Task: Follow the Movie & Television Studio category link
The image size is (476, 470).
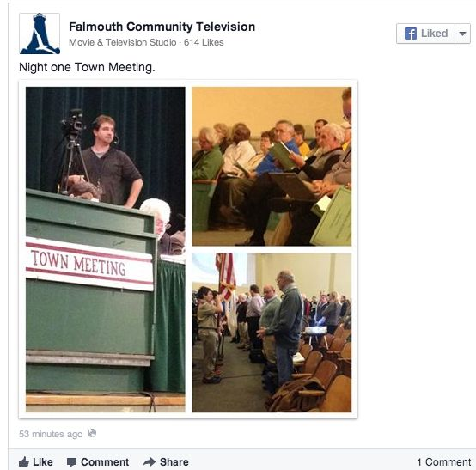Action: click(x=122, y=42)
